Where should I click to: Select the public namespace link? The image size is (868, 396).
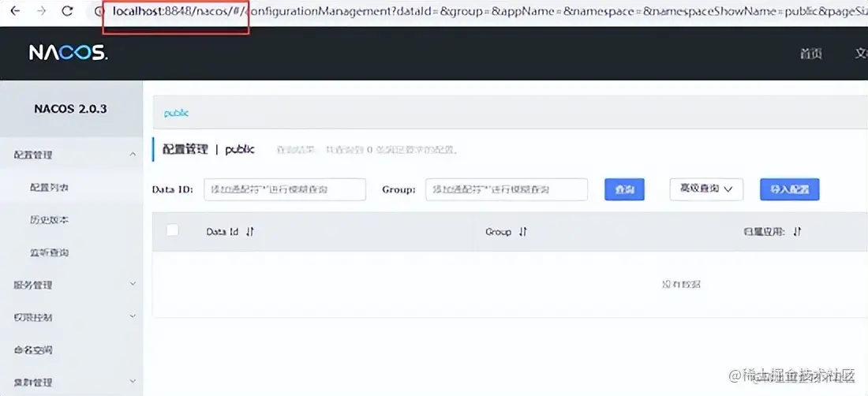pos(177,113)
